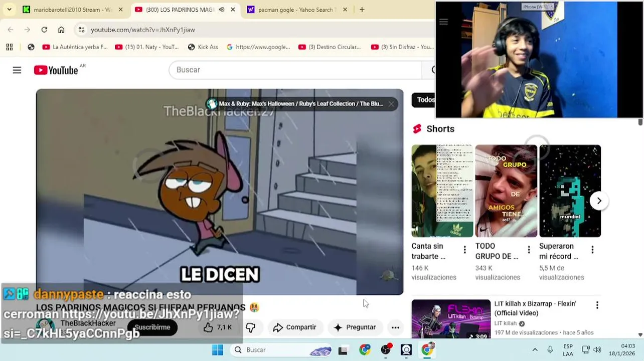This screenshot has height=361, width=644.
Task: Dislike the video with thumbs down
Action: 250,327
